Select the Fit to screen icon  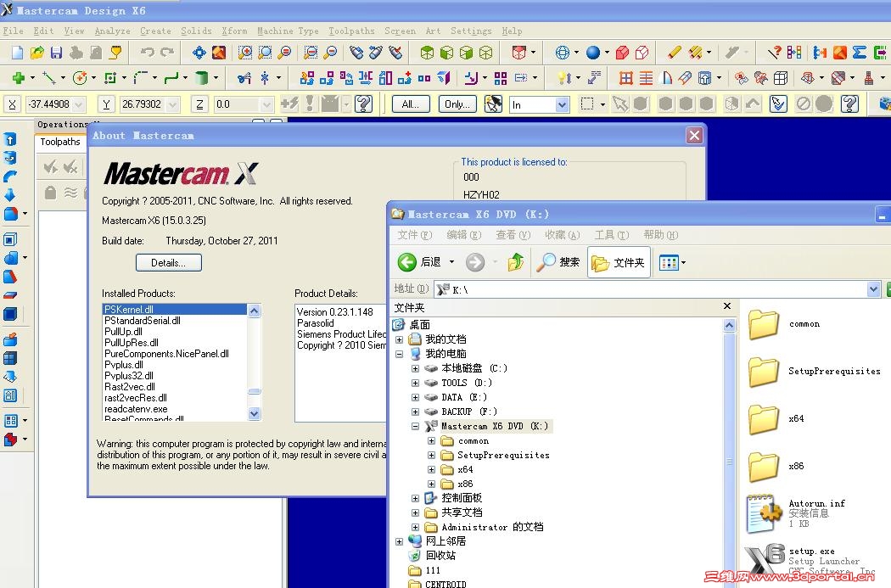pos(199,53)
